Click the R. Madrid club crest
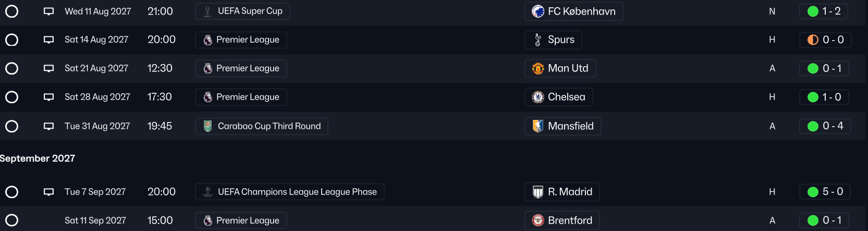The image size is (868, 231). pos(538,192)
